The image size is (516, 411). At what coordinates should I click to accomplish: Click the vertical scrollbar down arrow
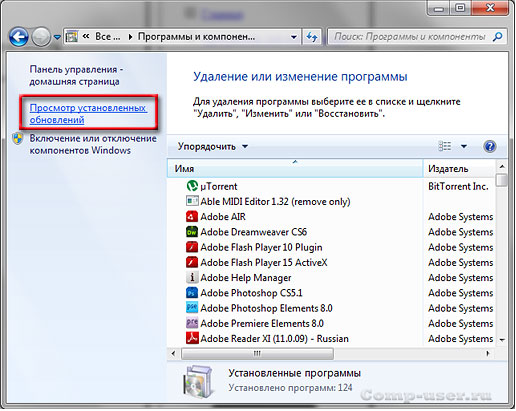click(502, 340)
